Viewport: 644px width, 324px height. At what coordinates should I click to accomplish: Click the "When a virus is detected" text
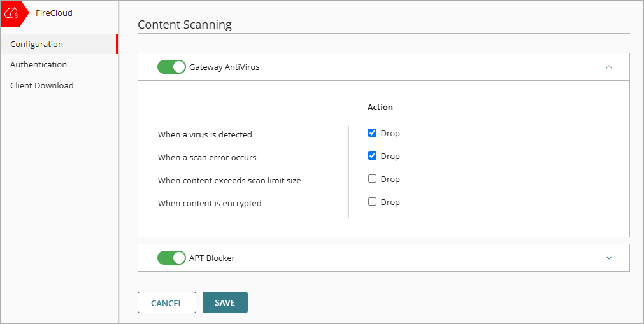pos(205,135)
